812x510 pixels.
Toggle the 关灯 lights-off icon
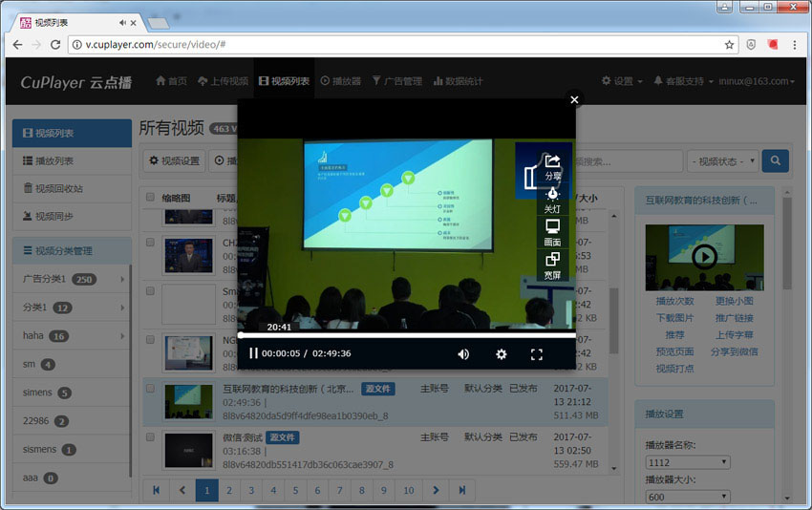tap(552, 201)
